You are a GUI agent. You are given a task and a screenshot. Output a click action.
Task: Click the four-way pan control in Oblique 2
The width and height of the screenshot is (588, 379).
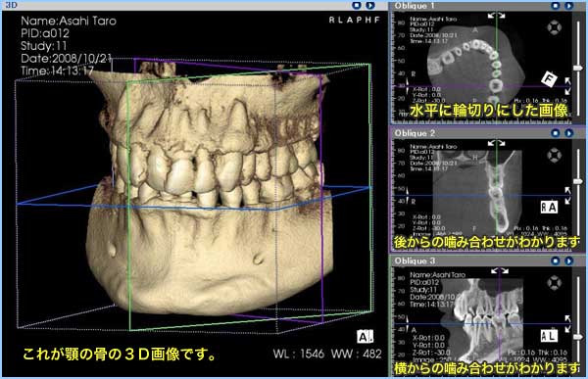(555, 155)
